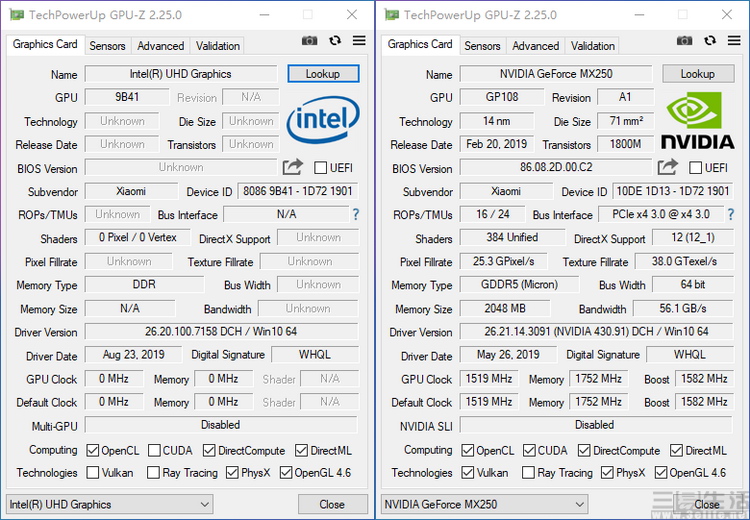
Task: Toggle CUDA checkbox in NVIDIA window
Action: 529,451
